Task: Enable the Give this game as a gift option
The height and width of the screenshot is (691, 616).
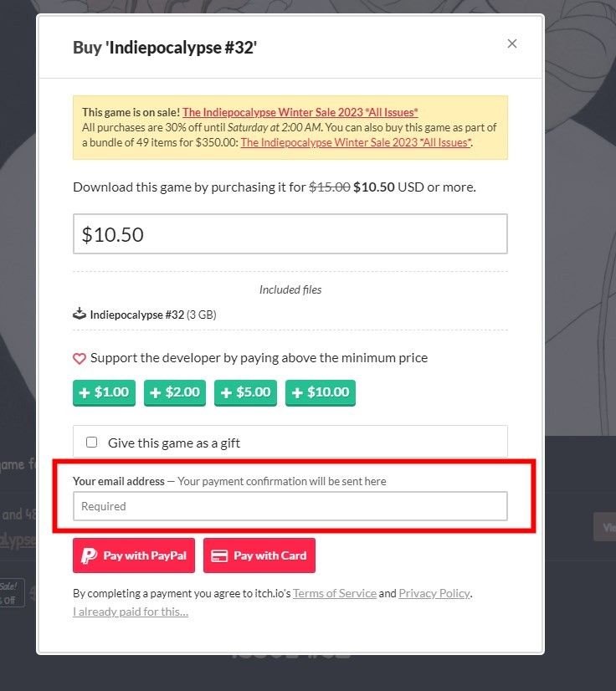Action: pos(93,442)
